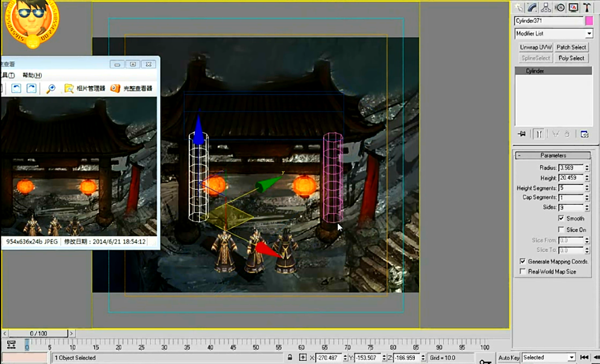The image size is (600, 364).
Task: Adjust the Height spinner arrows
Action: click(x=587, y=178)
